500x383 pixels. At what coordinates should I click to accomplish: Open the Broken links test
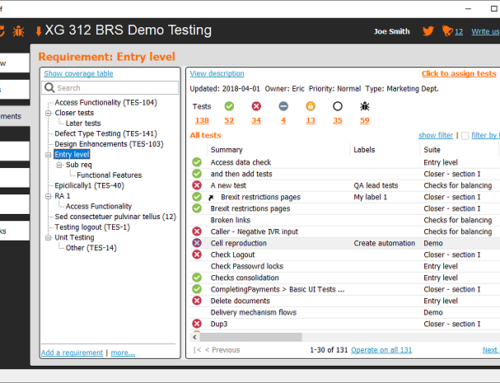(230, 220)
